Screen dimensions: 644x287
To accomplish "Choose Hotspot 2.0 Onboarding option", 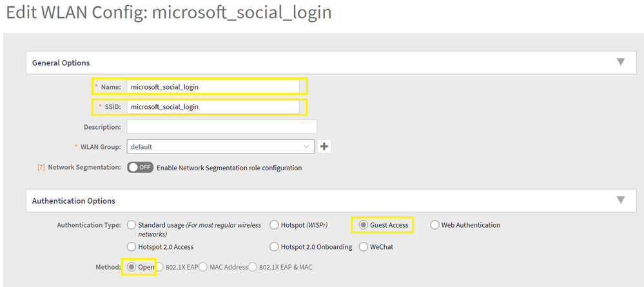I will [275, 246].
